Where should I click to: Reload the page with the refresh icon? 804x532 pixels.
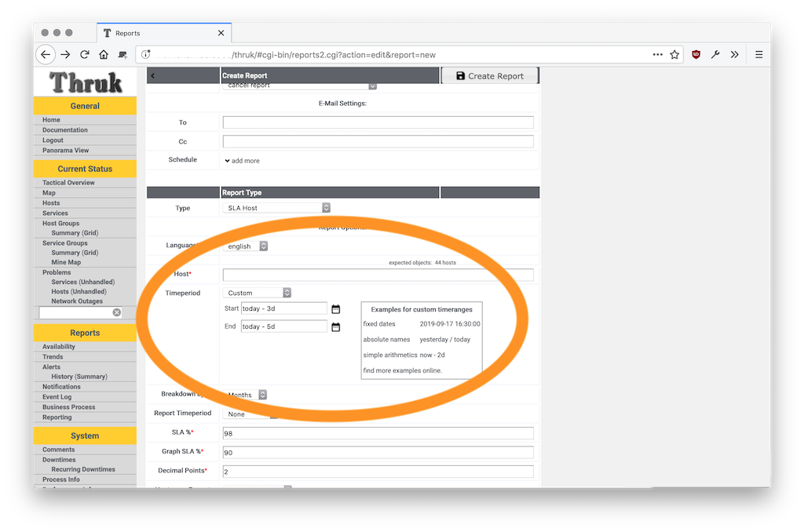85,55
